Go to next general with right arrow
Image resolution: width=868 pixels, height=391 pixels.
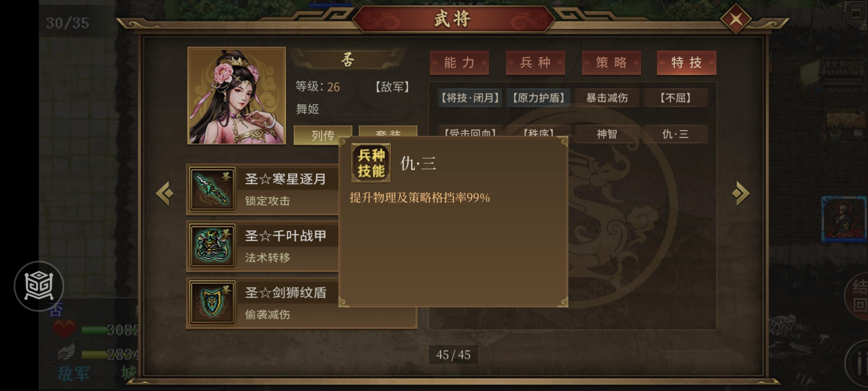[741, 193]
